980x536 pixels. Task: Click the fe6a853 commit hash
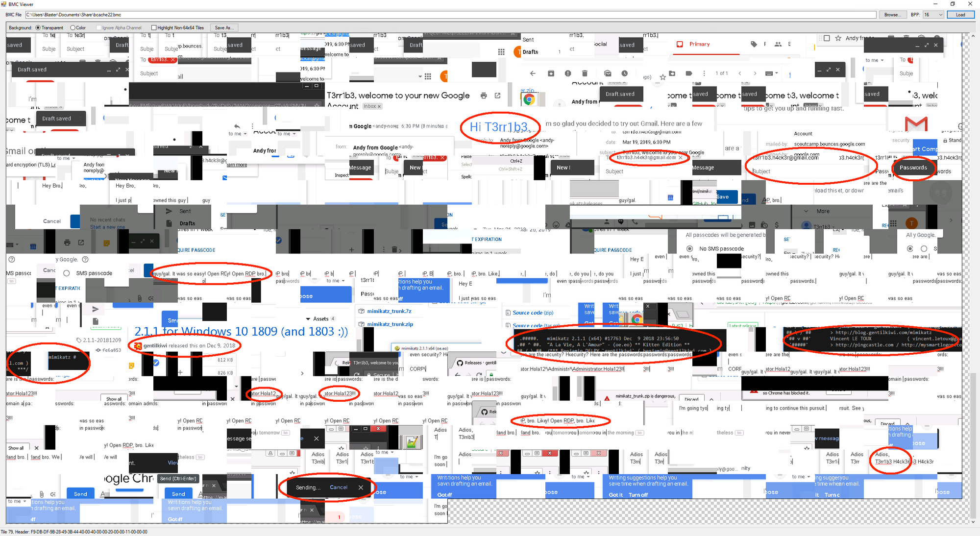click(108, 350)
